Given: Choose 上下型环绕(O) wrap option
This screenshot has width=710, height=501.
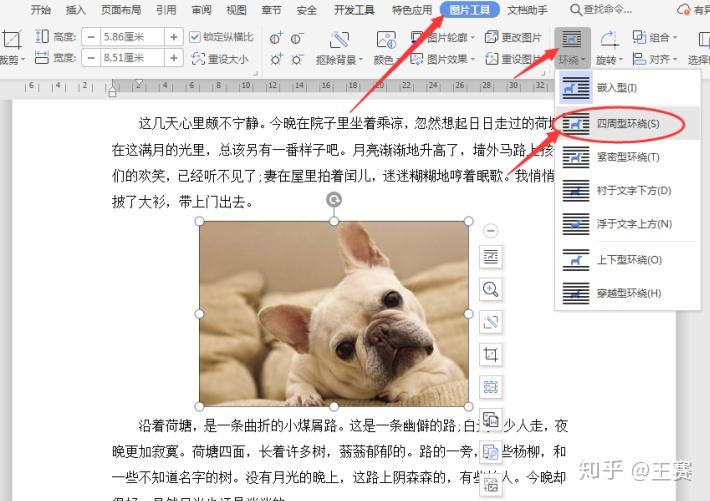Looking at the screenshot, I should pos(628,260).
